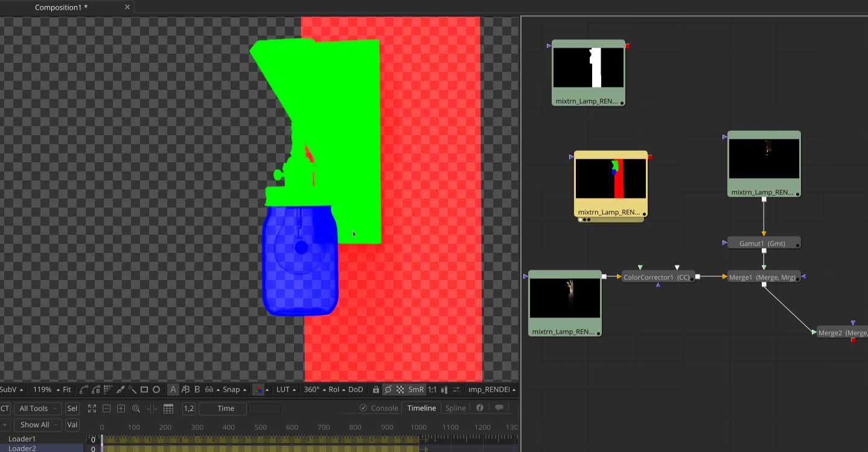Click the Sel button in timeline toolbar
This screenshot has height=452, width=868.
coord(72,409)
